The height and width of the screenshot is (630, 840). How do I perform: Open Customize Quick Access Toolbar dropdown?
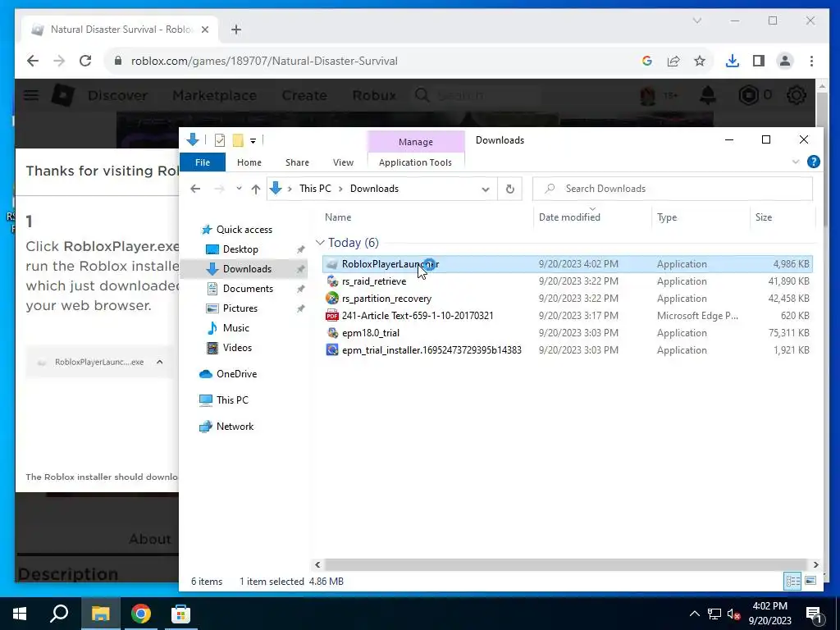click(253, 141)
